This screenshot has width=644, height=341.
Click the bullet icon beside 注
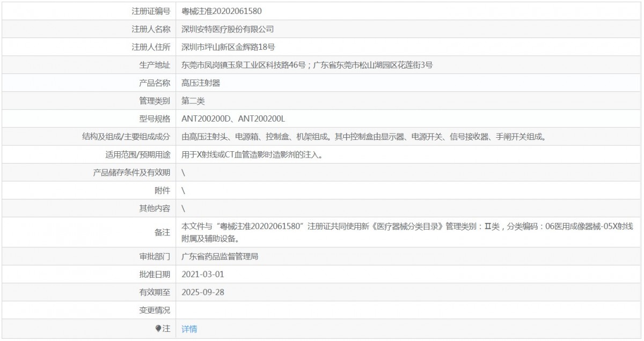pos(158,329)
